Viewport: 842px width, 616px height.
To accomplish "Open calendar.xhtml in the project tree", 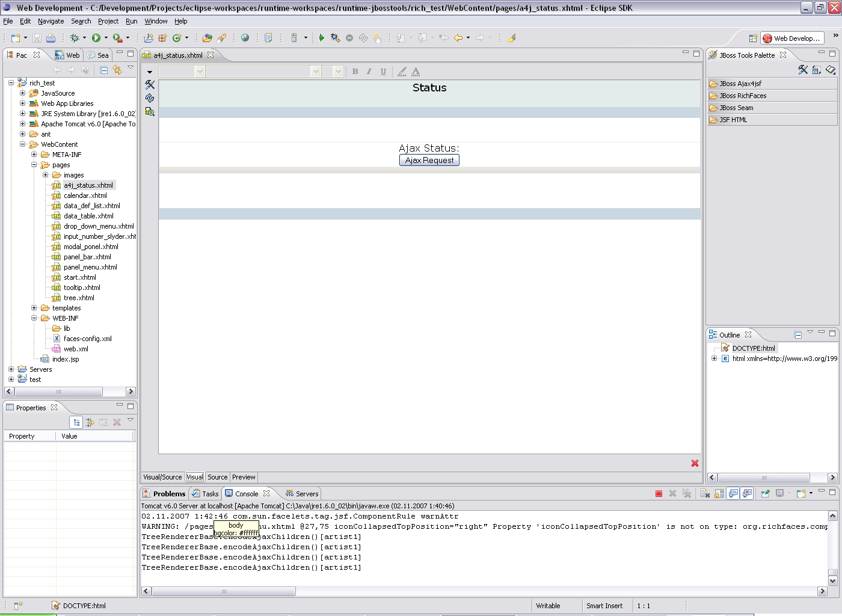I will pyautogui.click(x=85, y=196).
